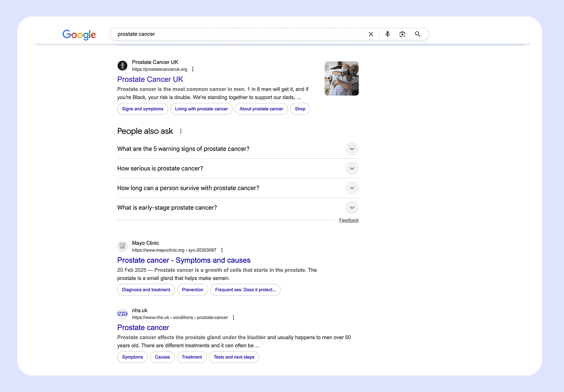Click the Prostate Cancer UK site favicon

[122, 65]
